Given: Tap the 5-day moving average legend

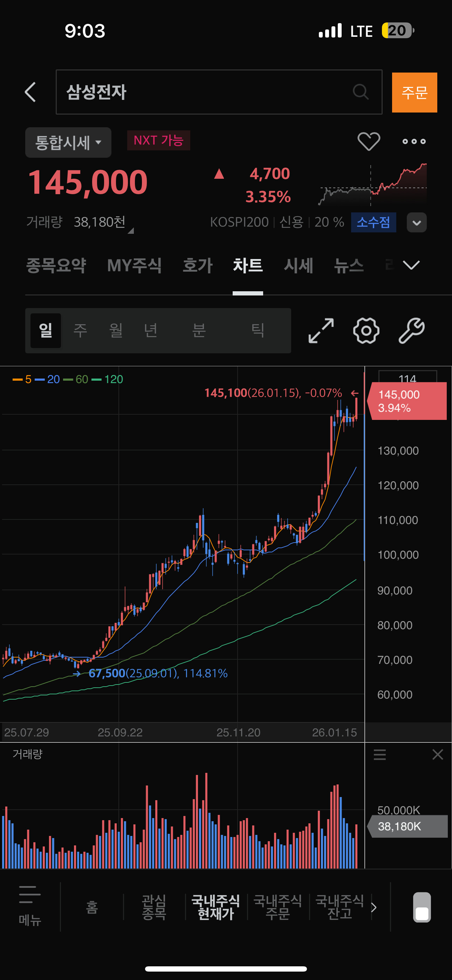Looking at the screenshot, I should [22, 379].
